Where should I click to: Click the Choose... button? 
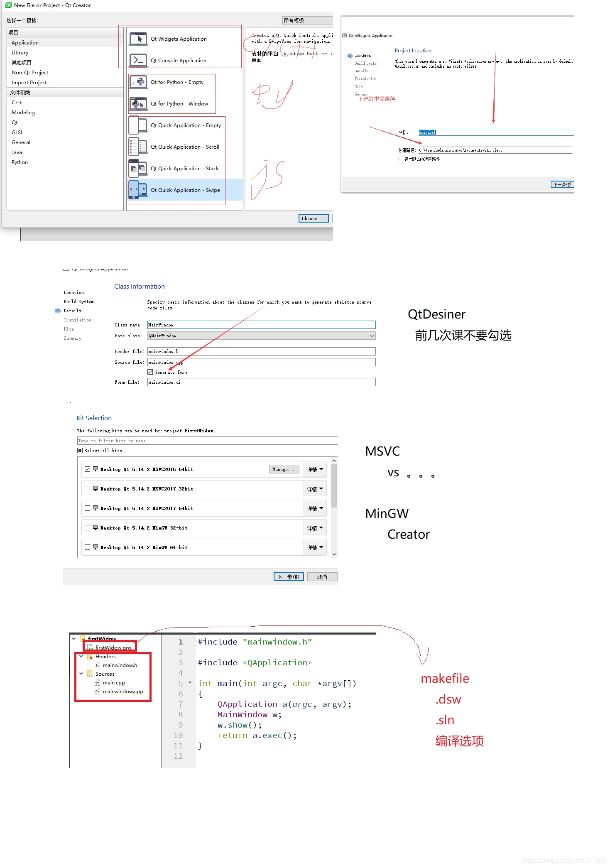click(x=314, y=218)
